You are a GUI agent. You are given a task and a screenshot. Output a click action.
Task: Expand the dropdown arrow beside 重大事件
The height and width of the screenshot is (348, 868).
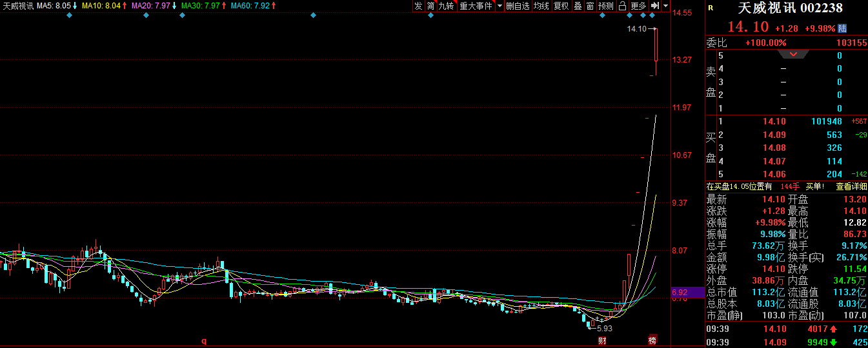point(499,6)
